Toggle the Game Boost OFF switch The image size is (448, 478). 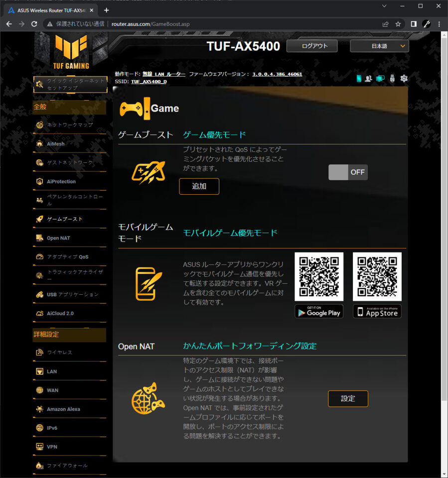tap(348, 172)
